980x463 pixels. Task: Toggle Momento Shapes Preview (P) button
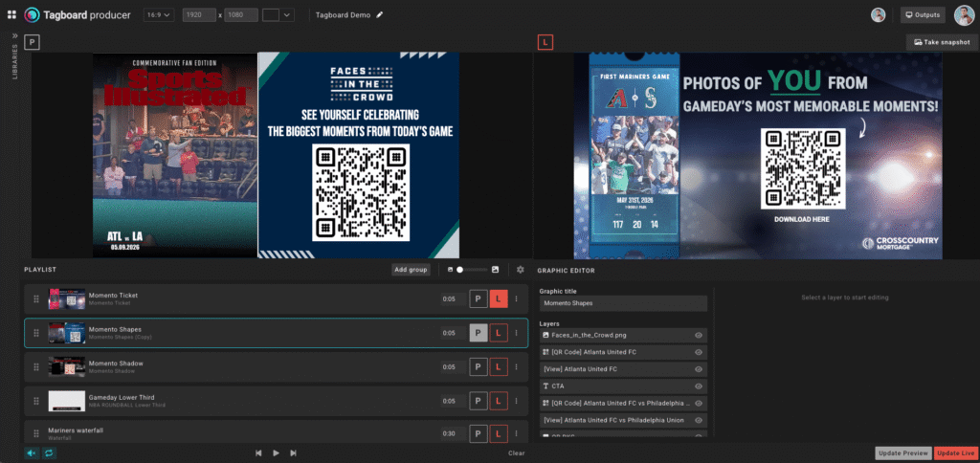(x=479, y=333)
